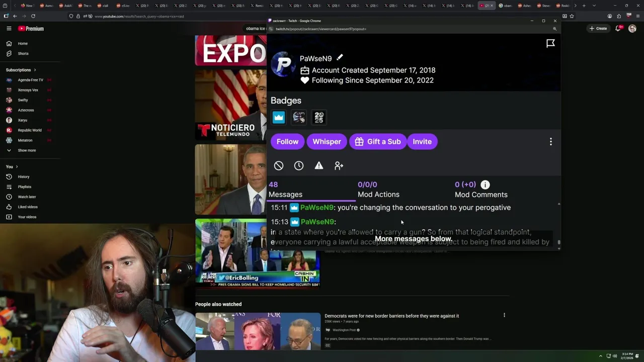
Task: Open YouTube hamburger guide menu
Action: click(9, 29)
